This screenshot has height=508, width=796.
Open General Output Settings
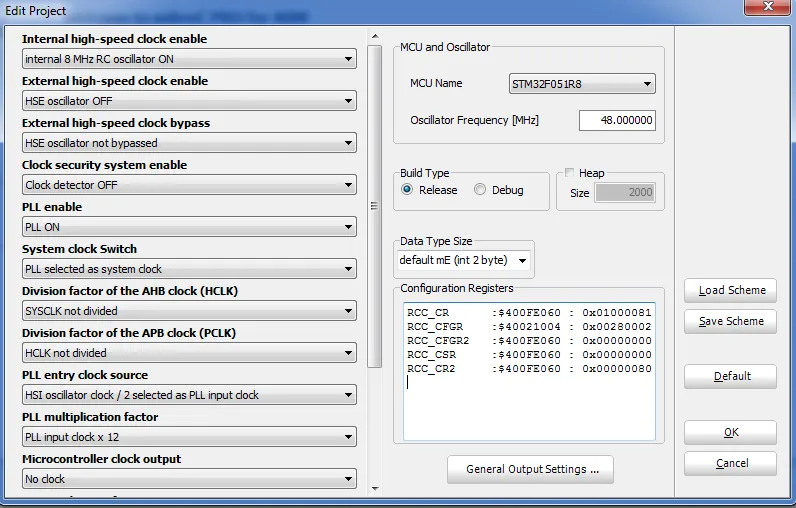point(530,469)
